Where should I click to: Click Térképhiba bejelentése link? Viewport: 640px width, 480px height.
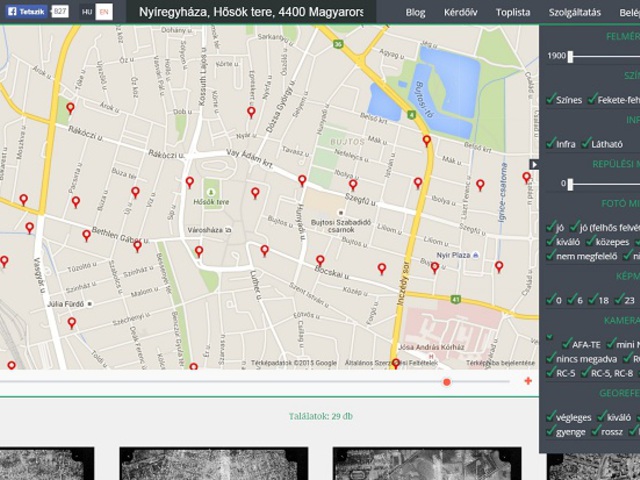pos(500,363)
